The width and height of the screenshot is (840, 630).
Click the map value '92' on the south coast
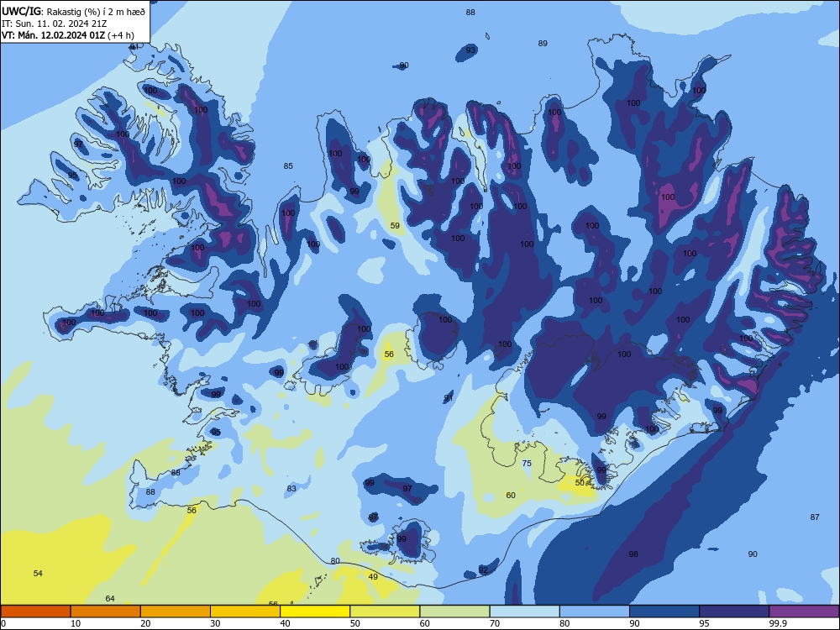[x=483, y=570]
